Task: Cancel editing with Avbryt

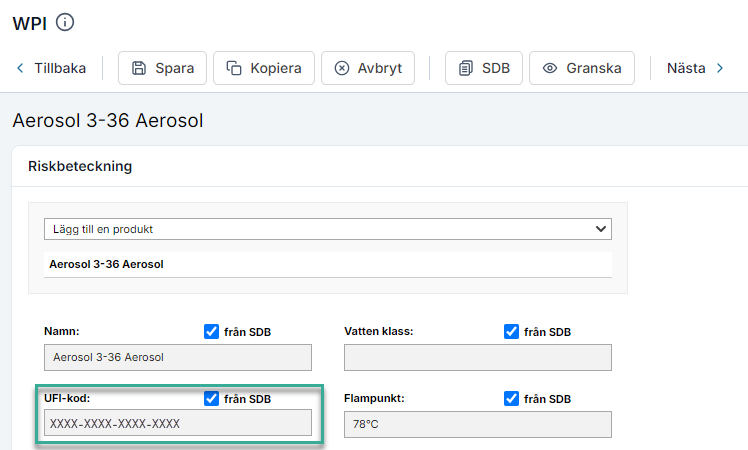Action: pyautogui.click(x=368, y=68)
